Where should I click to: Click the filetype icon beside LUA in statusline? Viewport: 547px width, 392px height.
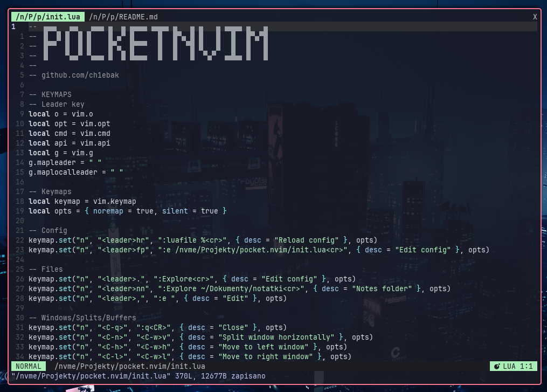pos(497,366)
